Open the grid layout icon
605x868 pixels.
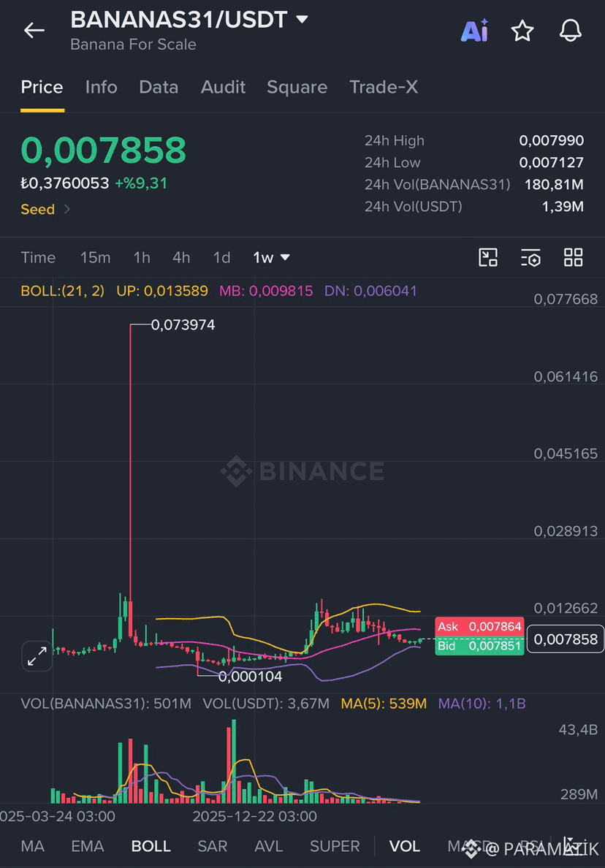(x=573, y=257)
